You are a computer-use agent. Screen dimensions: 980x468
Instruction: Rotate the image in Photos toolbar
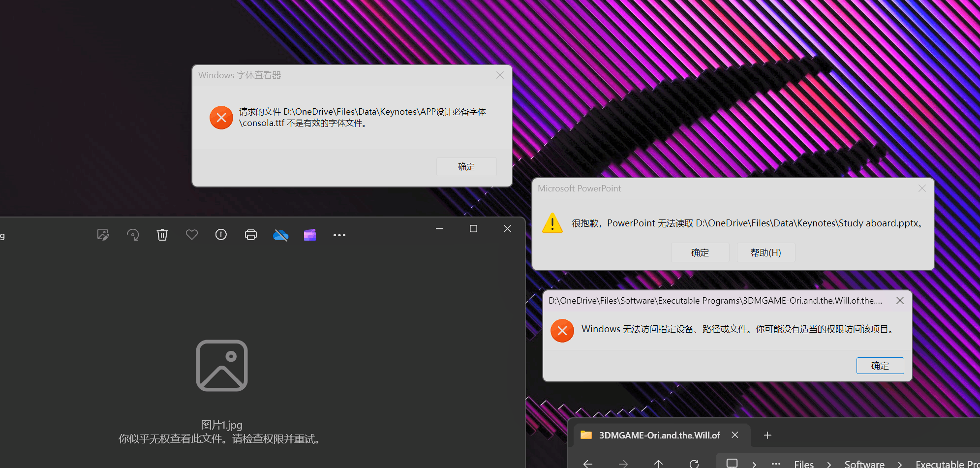coord(133,235)
